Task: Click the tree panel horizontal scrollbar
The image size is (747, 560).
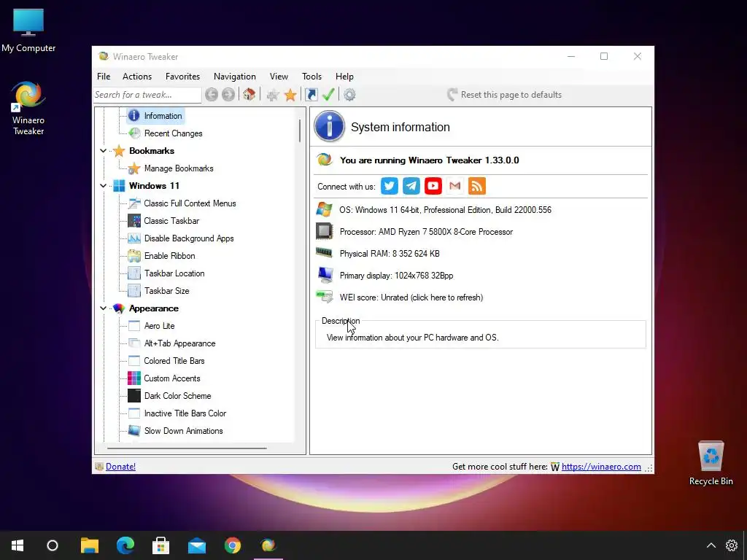Action: pos(187,448)
